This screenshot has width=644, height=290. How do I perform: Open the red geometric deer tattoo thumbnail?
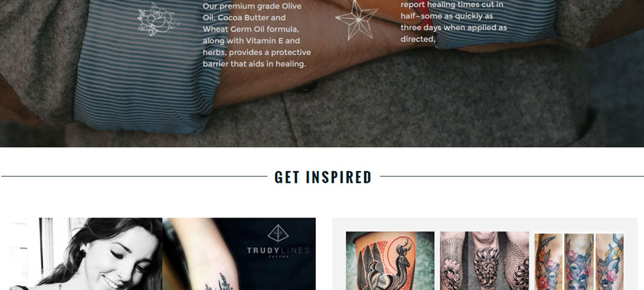pos(390,261)
